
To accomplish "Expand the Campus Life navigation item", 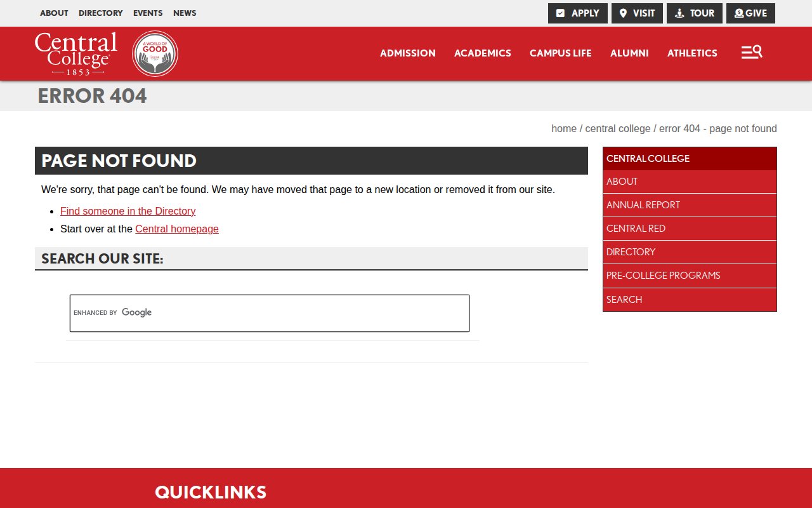I will click(x=560, y=53).
